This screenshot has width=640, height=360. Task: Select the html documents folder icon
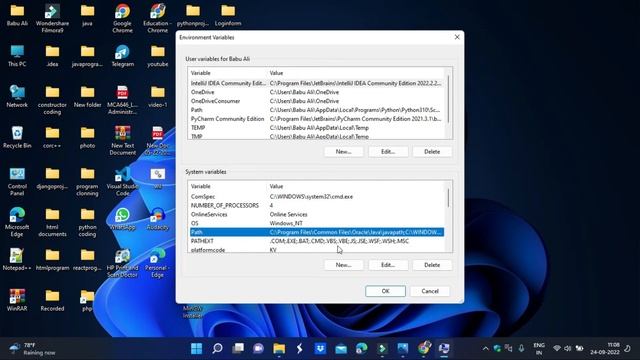(52, 222)
